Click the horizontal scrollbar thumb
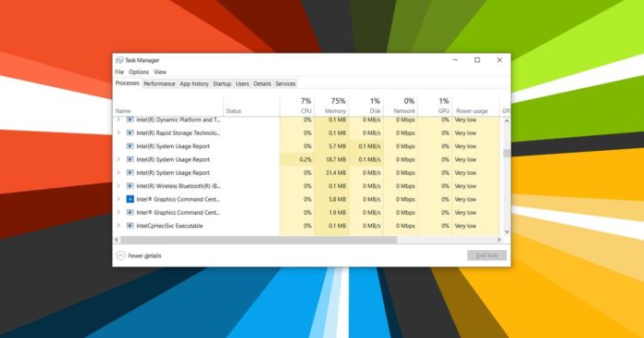This screenshot has width=644, height=338. (259, 240)
